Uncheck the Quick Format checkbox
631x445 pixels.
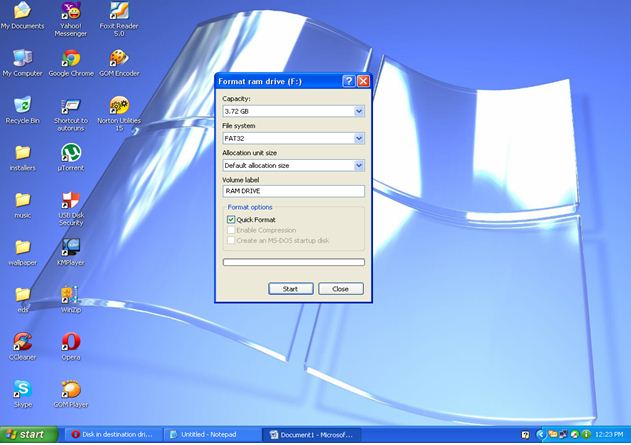point(231,219)
